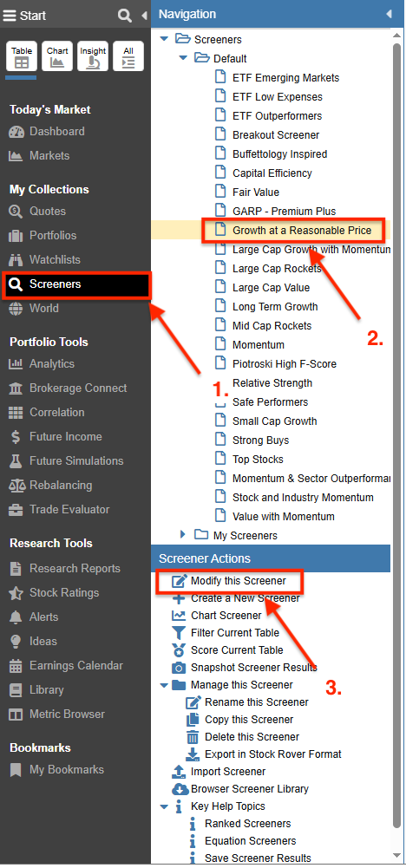Open the Insight view icon

click(x=93, y=56)
